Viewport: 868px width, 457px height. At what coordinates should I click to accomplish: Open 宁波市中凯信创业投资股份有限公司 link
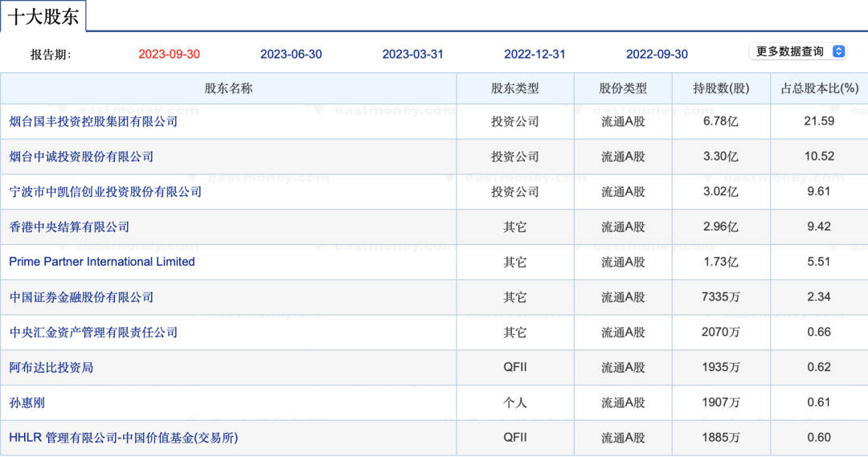pos(105,191)
